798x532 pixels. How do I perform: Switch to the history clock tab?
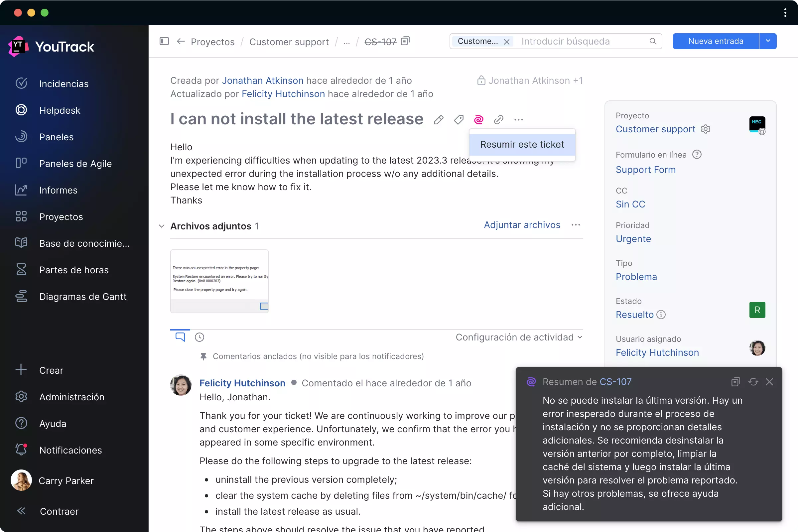(x=199, y=337)
